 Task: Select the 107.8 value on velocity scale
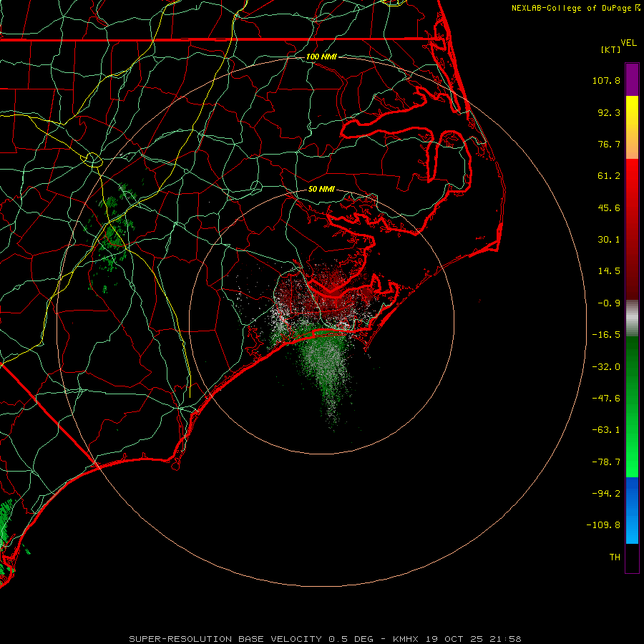tap(606, 80)
